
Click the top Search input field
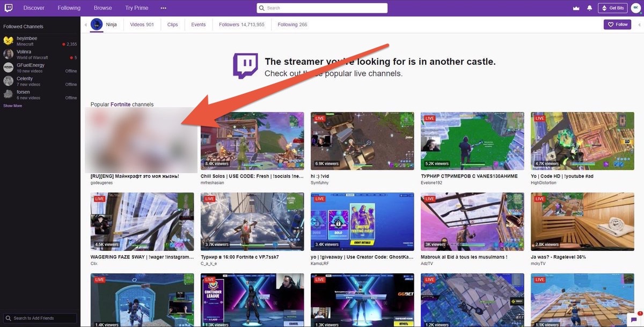click(322, 8)
